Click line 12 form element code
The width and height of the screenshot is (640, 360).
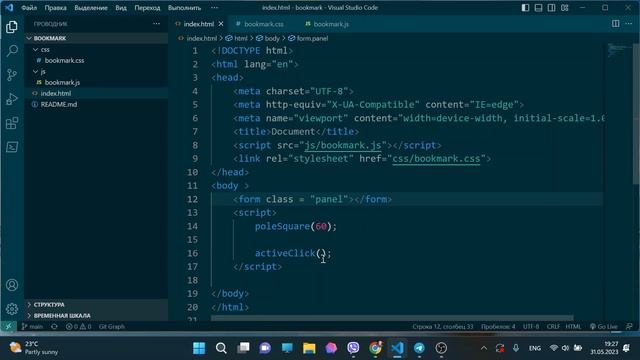[312, 199]
